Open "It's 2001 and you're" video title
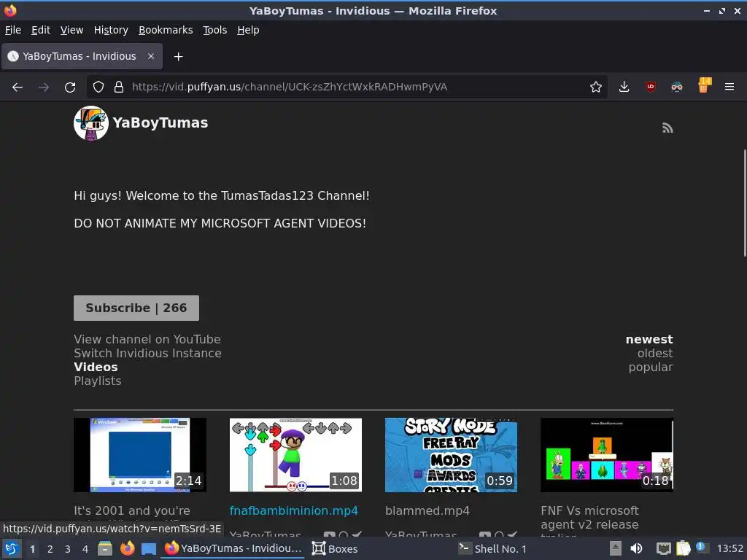The image size is (747, 560). [x=132, y=510]
